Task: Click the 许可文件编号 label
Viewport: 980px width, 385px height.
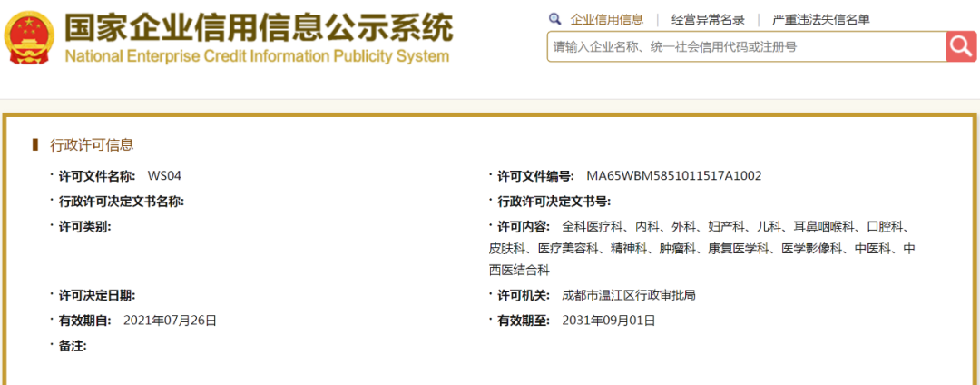Action: tap(535, 175)
